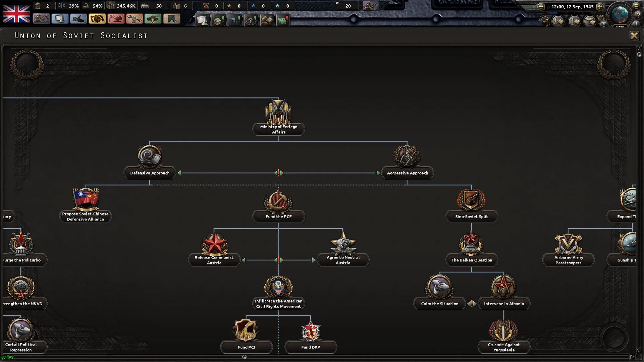The image size is (644, 362).
Task: Click the gold star counter icon
Action: point(229,6)
